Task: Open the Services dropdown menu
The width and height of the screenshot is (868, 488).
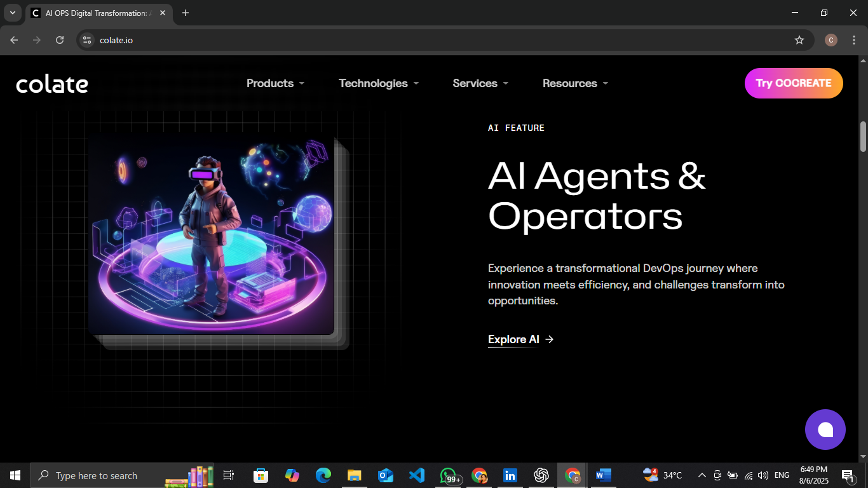Action: click(x=480, y=83)
